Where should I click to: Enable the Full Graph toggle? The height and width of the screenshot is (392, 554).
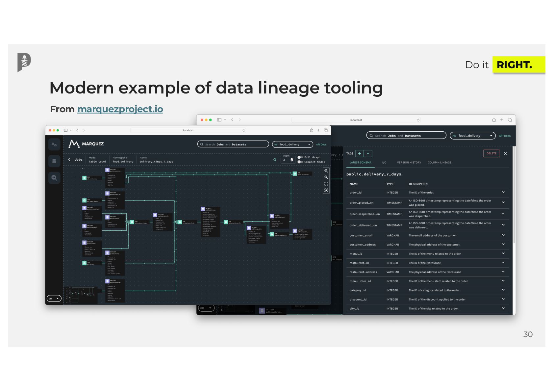pos(300,157)
